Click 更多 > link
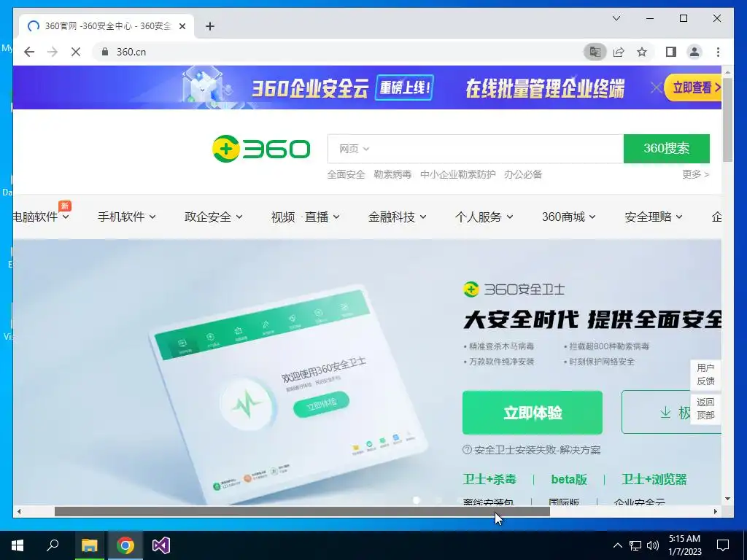Screen dimensions: 747x560 pos(695,174)
